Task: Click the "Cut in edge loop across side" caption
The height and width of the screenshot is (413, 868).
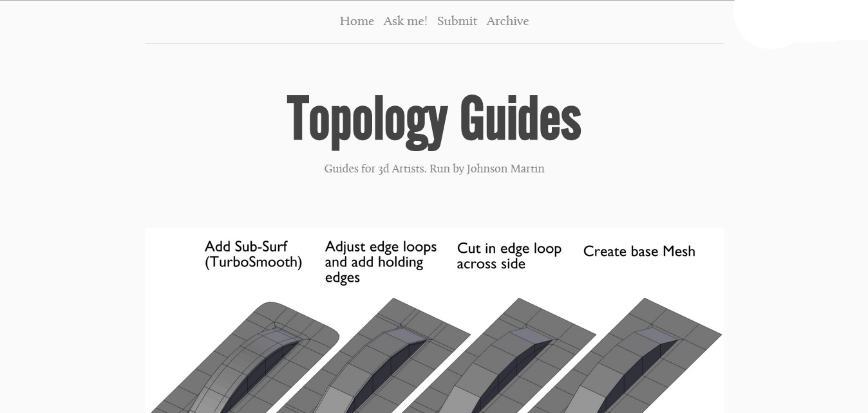Action: point(509,255)
